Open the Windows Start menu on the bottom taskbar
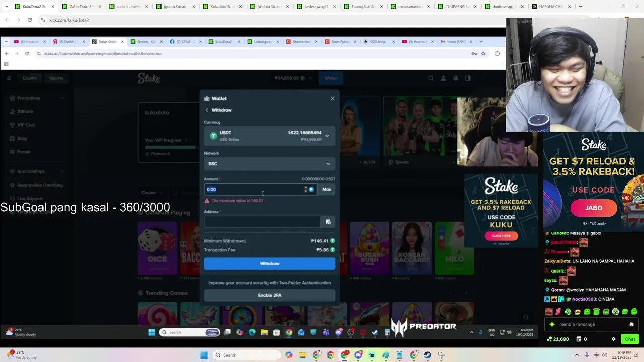Screen dimensions: 644x362 (x=204, y=355)
